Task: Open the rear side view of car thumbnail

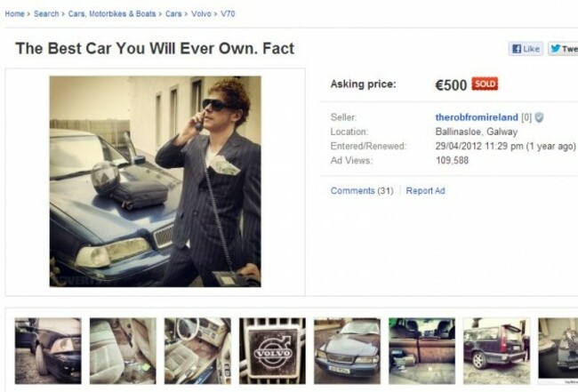Action: pos(496,351)
